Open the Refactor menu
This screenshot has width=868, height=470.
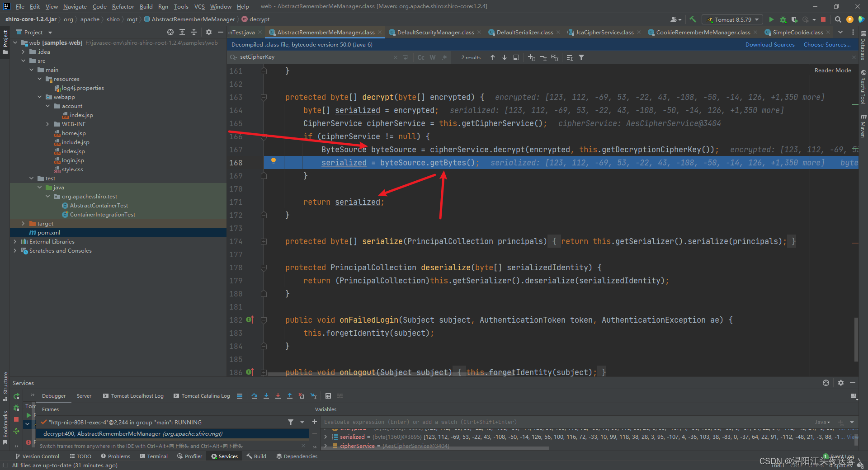[123, 6]
